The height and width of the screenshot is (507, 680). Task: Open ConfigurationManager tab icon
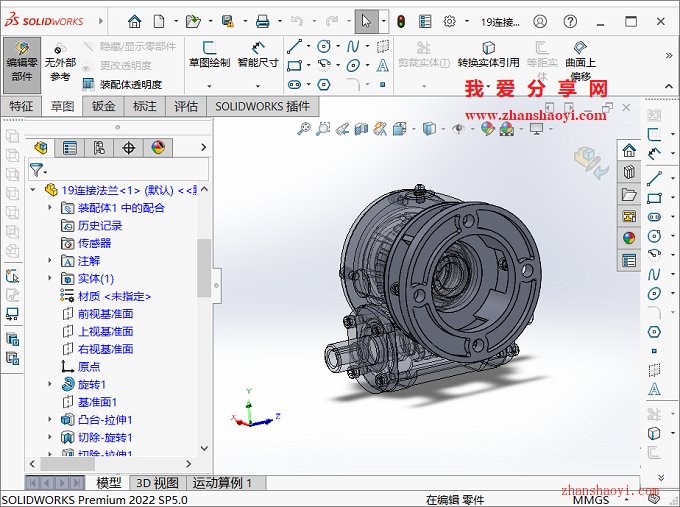[x=99, y=148]
